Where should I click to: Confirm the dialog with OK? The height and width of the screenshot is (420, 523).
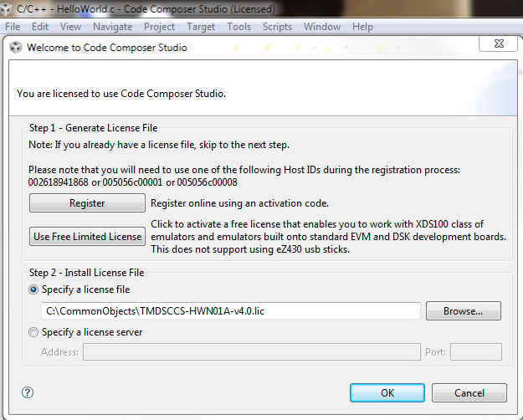[387, 392]
